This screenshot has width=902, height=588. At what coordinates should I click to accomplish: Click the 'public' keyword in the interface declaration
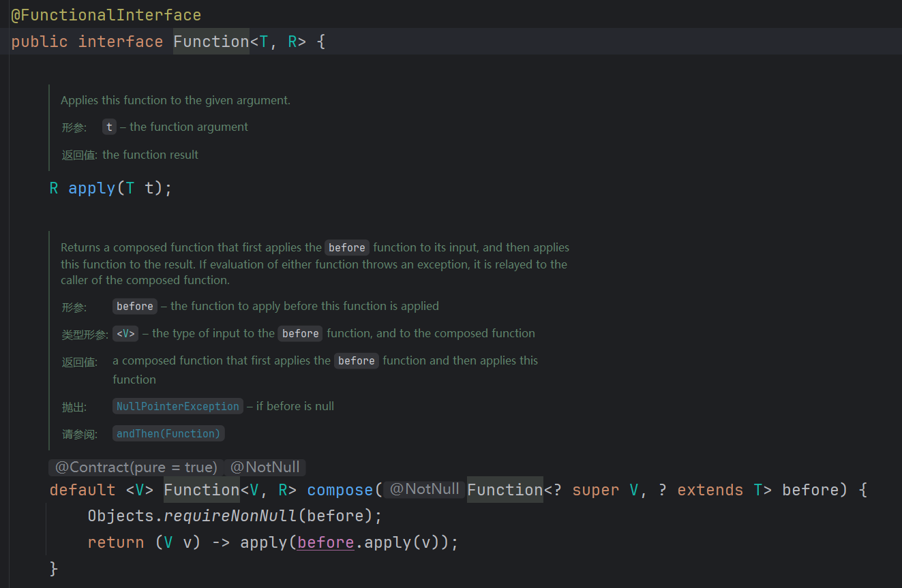click(x=40, y=42)
